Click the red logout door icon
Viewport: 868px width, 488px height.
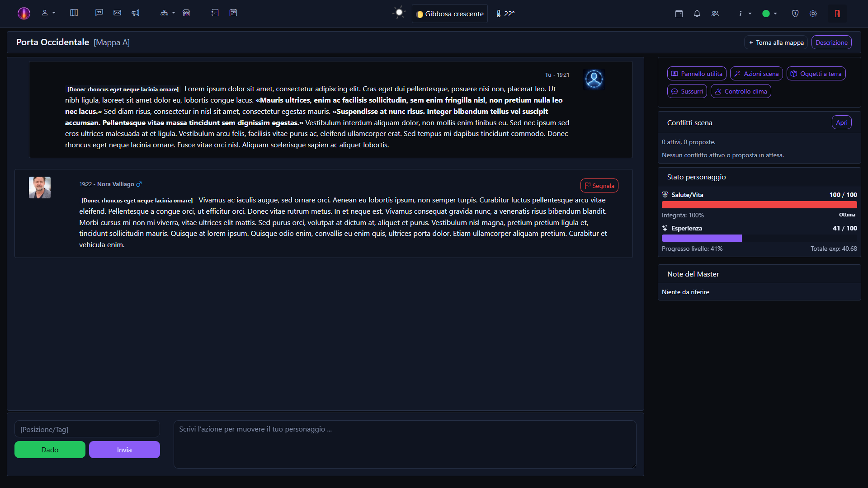[837, 14]
